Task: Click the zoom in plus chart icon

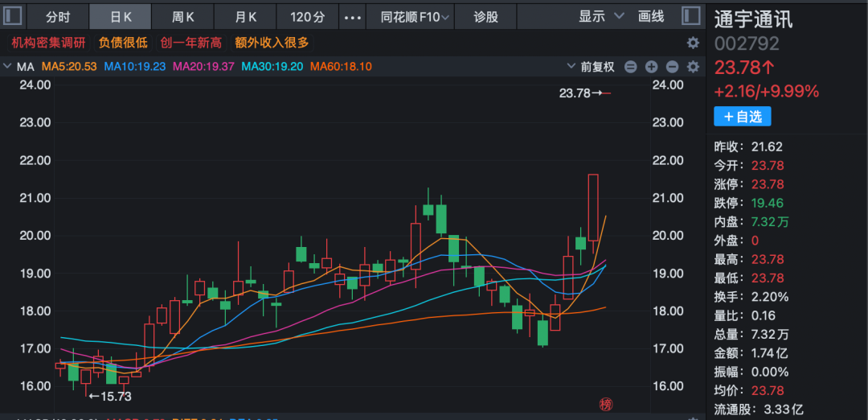Action: 651,67
